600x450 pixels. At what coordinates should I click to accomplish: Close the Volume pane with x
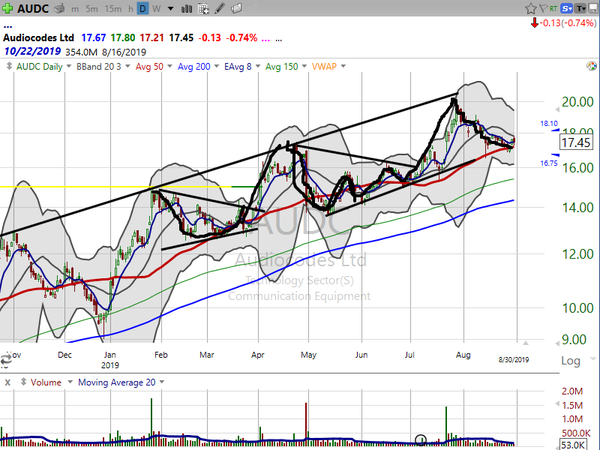(5, 382)
